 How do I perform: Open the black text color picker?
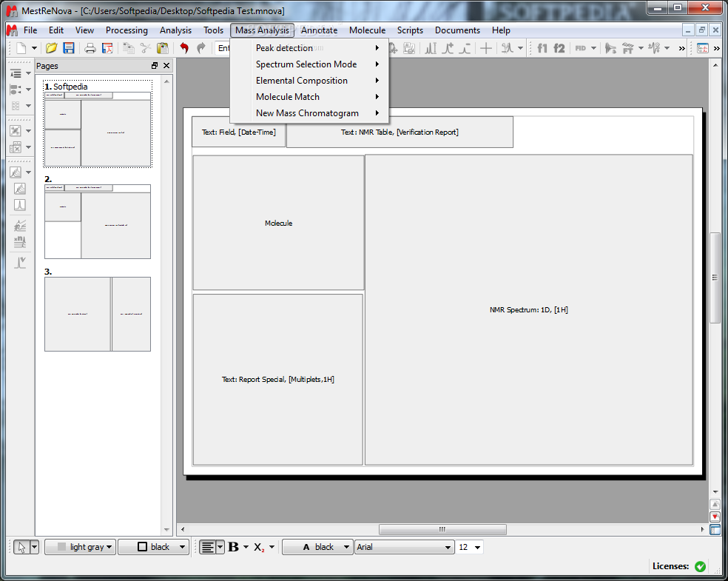click(x=317, y=547)
